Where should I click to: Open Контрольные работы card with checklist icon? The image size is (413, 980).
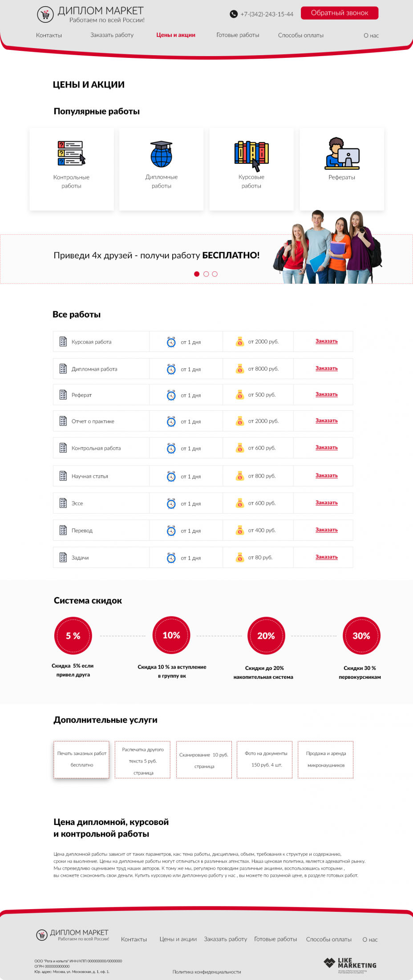(x=72, y=169)
